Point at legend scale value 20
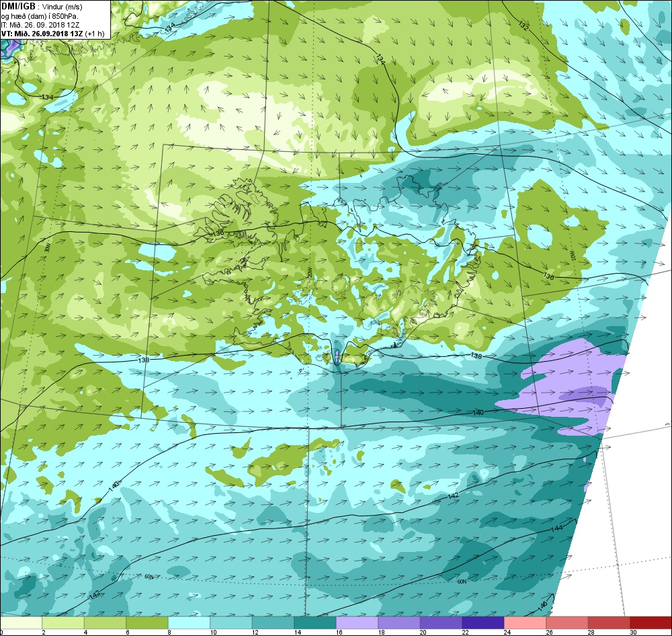This screenshot has width=672, height=636. pyautogui.click(x=423, y=632)
